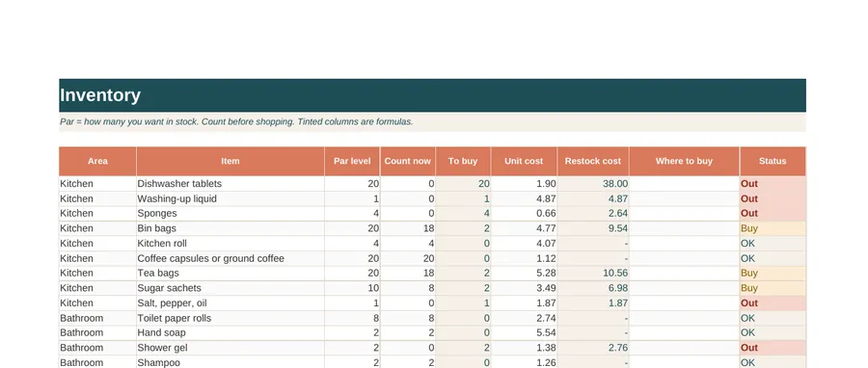Click the 5.28 unit cost cell

click(524, 273)
